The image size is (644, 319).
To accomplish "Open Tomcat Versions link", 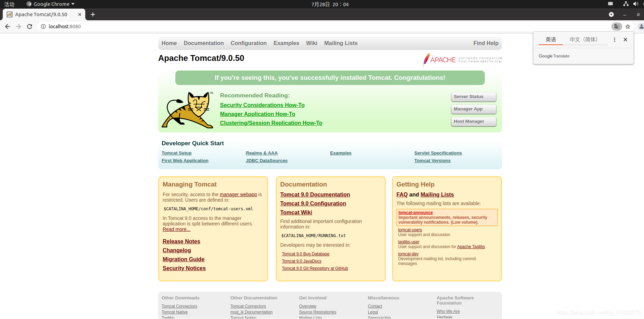I will tap(432, 161).
